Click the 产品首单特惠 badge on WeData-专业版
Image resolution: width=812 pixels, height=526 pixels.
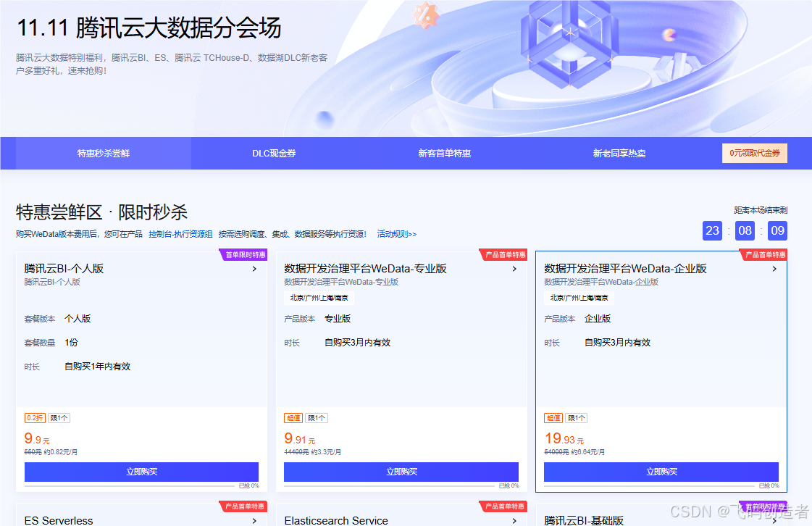click(503, 254)
